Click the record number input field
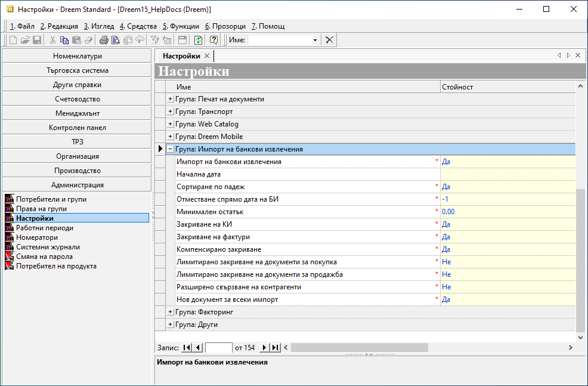The height and width of the screenshot is (386, 588). (x=218, y=348)
